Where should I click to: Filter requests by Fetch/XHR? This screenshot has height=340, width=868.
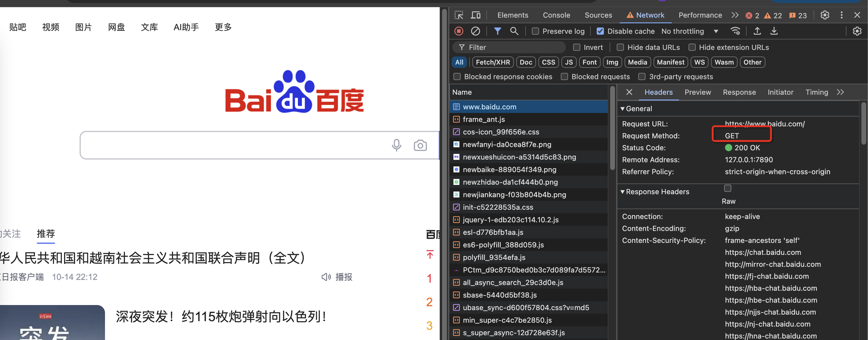coord(492,62)
